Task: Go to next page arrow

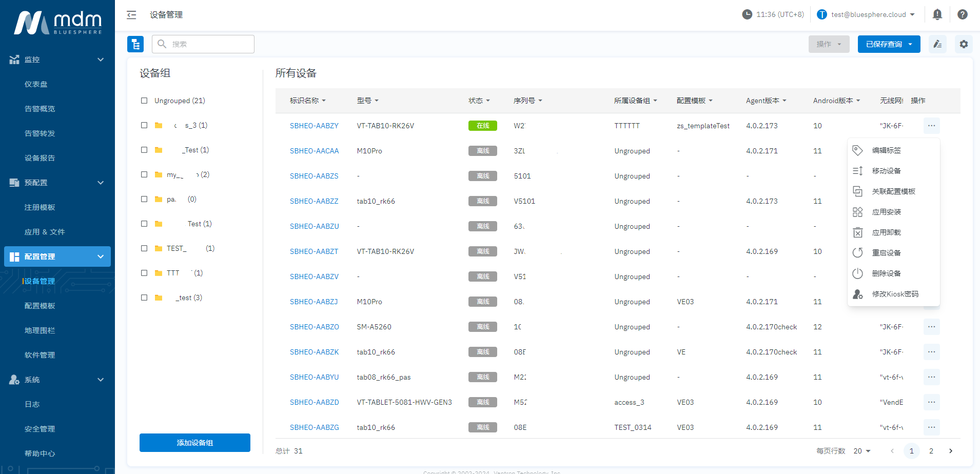Action: pyautogui.click(x=950, y=451)
